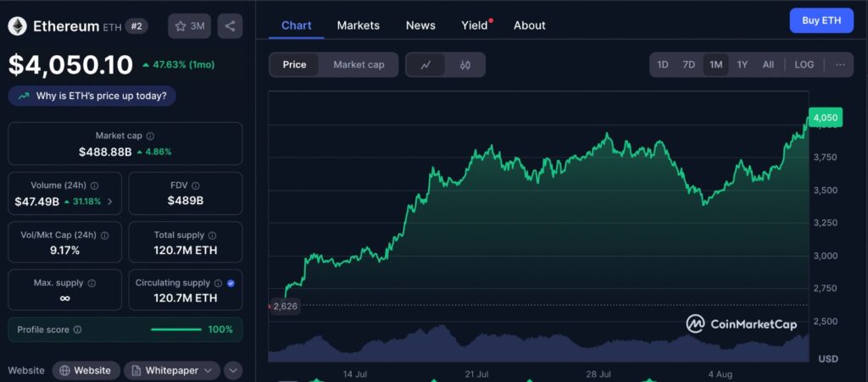This screenshot has height=382, width=868.
Task: Add Ethereum to watchlist with star button
Action: (x=189, y=26)
